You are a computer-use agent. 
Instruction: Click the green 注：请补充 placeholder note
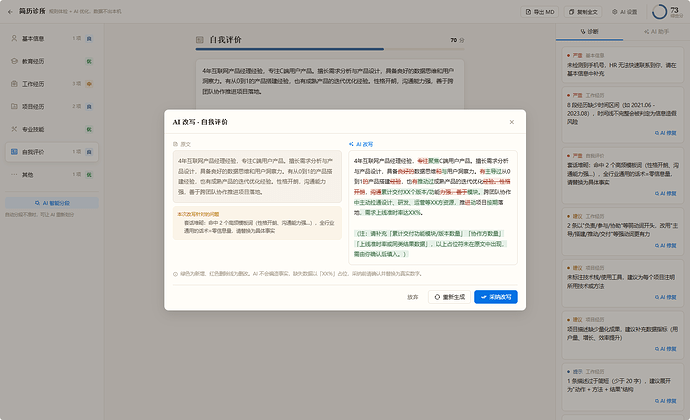tap(431, 243)
